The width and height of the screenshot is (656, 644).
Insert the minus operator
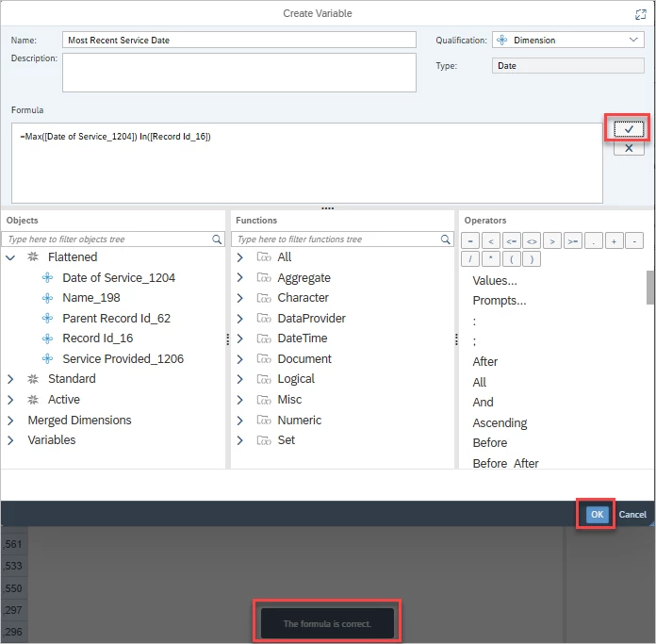click(634, 241)
